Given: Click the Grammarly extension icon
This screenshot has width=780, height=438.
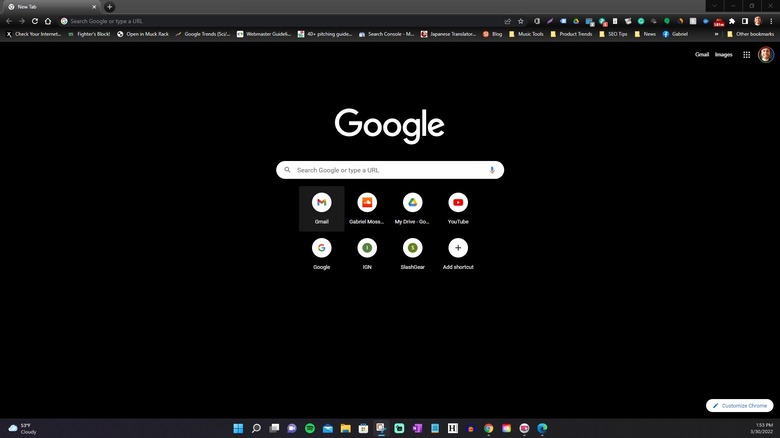Looking at the screenshot, I should coord(641,21).
